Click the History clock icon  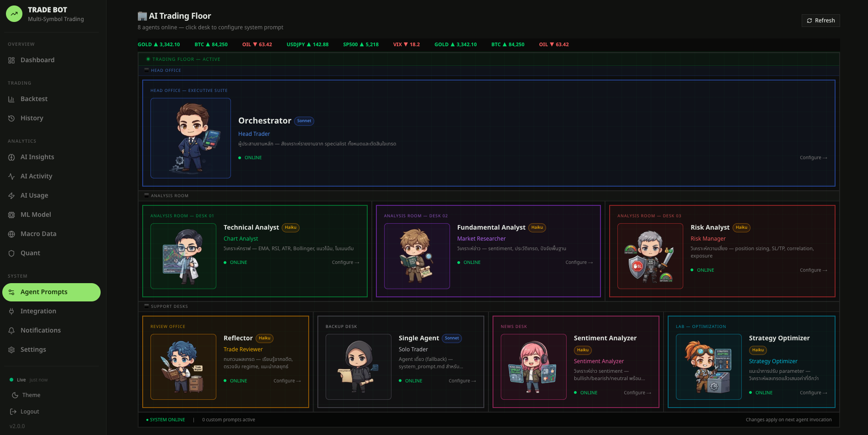[x=11, y=118]
